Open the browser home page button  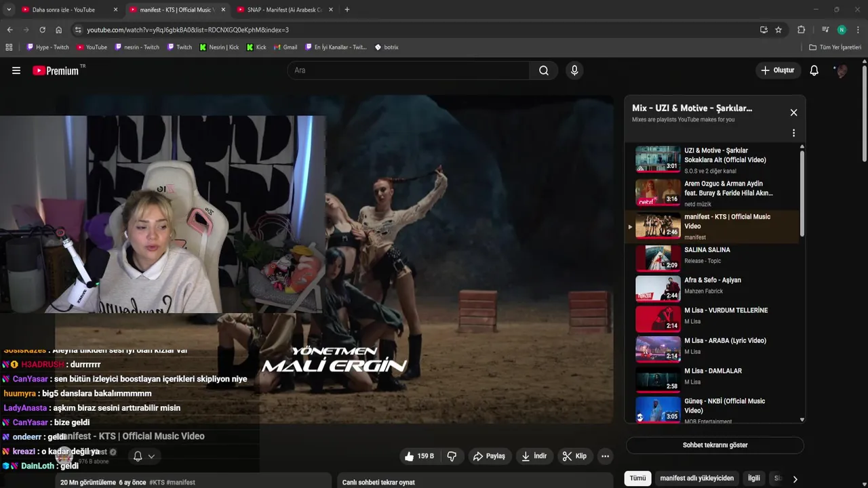pyautogui.click(x=58, y=30)
